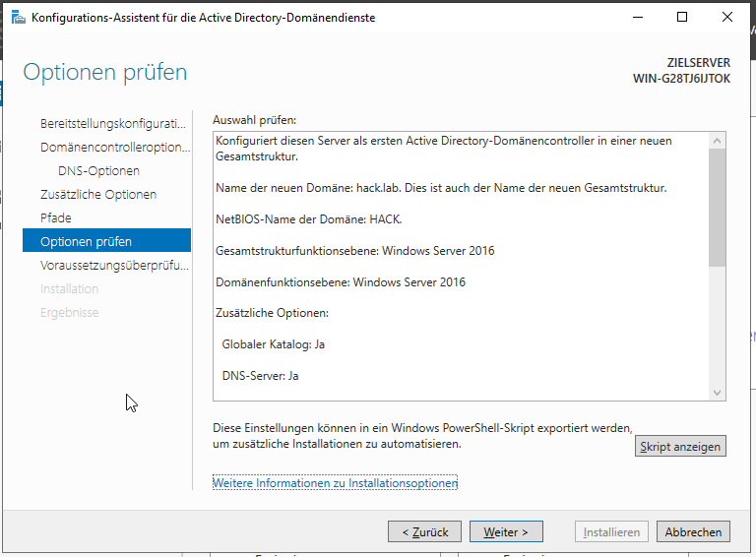Switch to the Zusätzliche Optionen step
Screen dimensions: 756x557
(x=97, y=195)
